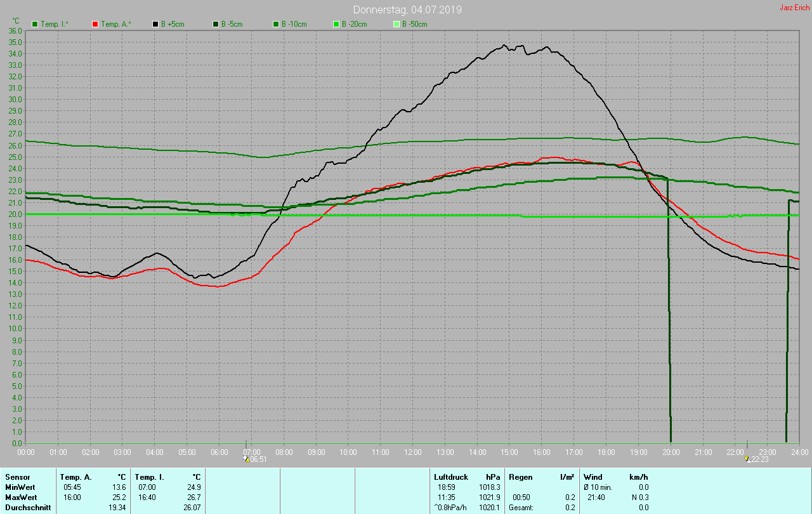812x514 pixels.
Task: Click the Temp. I. maximum time 16:40
Action: coord(147,497)
